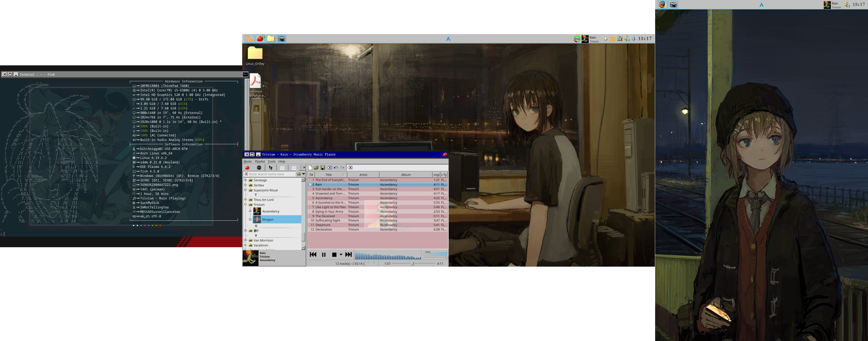Click the open playlist folder icon
868x341 pixels.
click(316, 168)
